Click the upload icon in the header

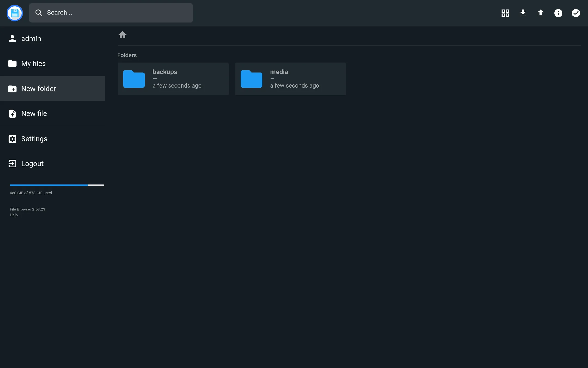coord(541,13)
